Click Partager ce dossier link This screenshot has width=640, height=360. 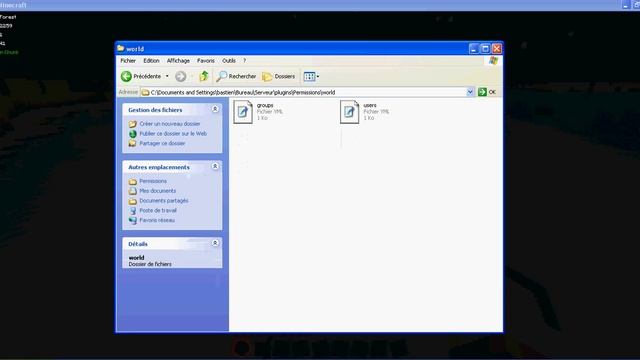pyautogui.click(x=162, y=143)
